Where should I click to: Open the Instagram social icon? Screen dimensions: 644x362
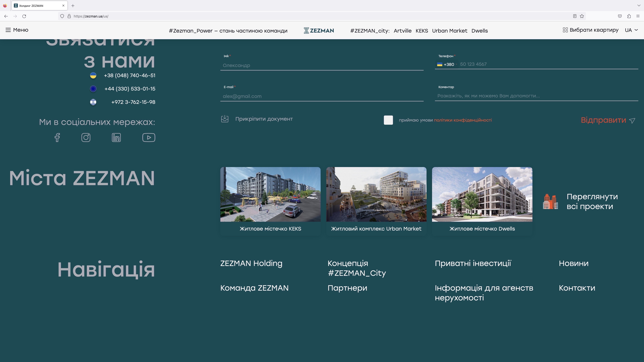86,137
